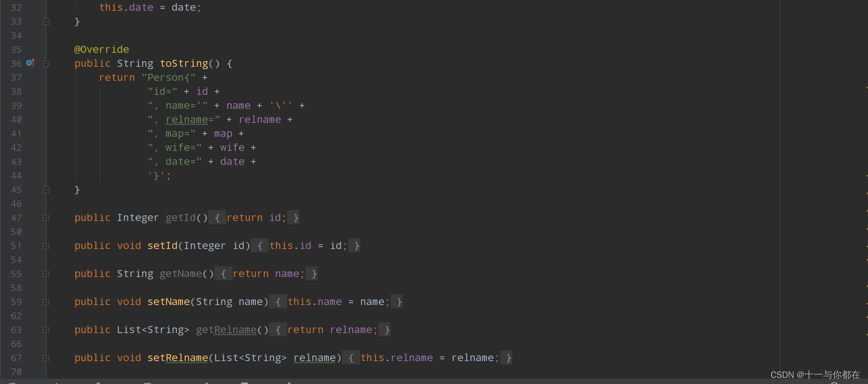Viewport: 868px width, 384px height.
Task: Expand the folded getRelname method on line 63
Action: point(46,330)
